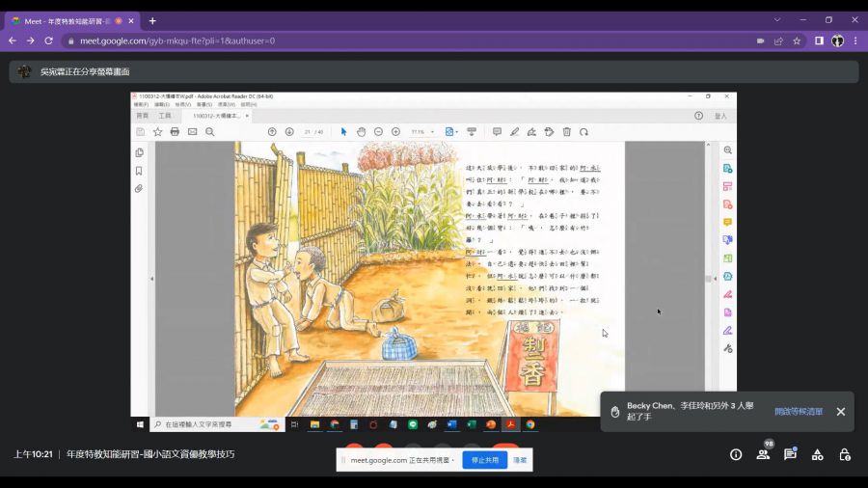The width and height of the screenshot is (868, 488).
Task: Click the top magnifier tool in right pane
Action: click(728, 150)
